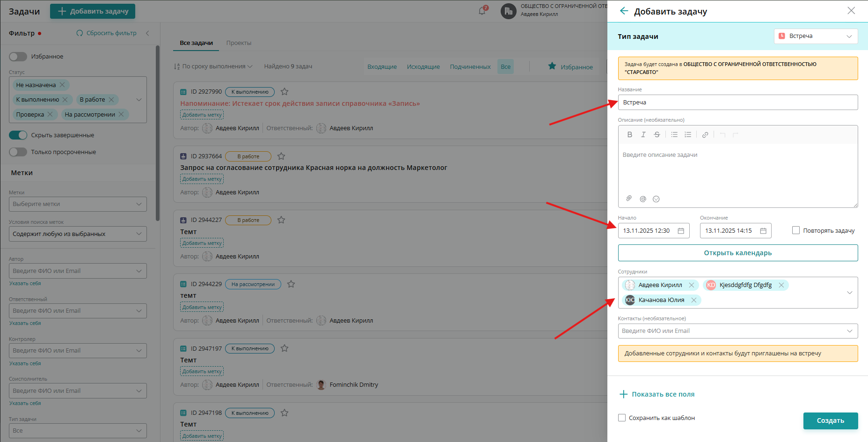Remove the 'В работе' status filter chip
Image resolution: width=868 pixels, height=442 pixels.
tap(111, 100)
